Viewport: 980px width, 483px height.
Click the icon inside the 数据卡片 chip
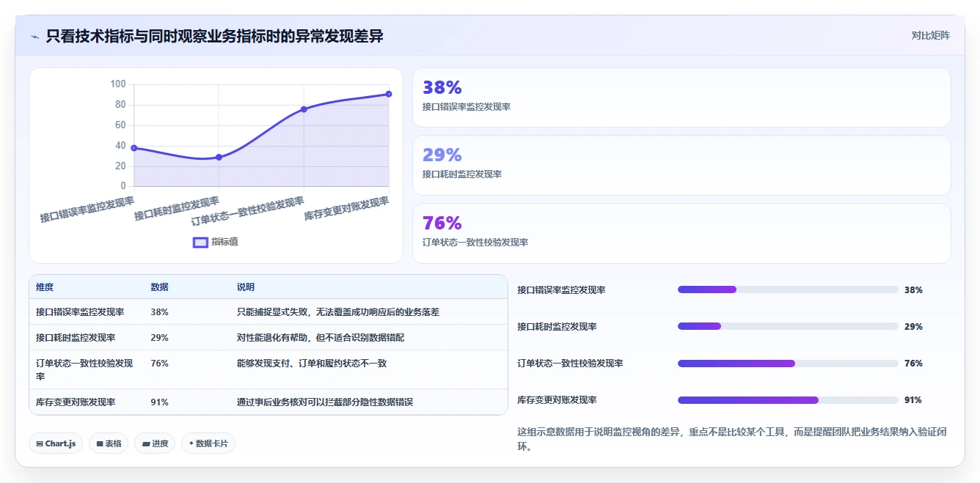(x=191, y=443)
